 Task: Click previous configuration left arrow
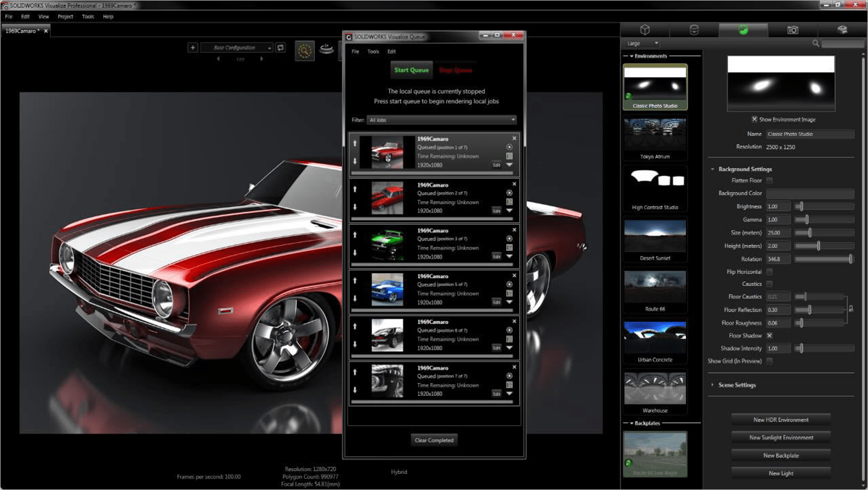218,59
